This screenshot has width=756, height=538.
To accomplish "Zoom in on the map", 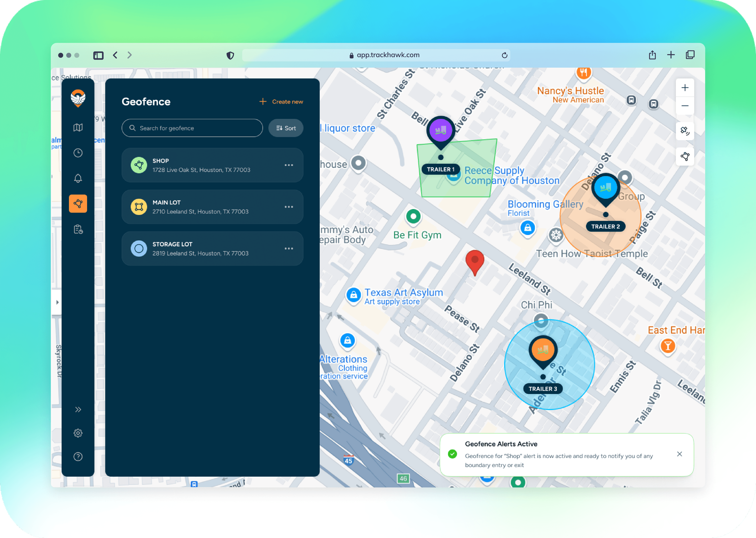I will click(685, 88).
